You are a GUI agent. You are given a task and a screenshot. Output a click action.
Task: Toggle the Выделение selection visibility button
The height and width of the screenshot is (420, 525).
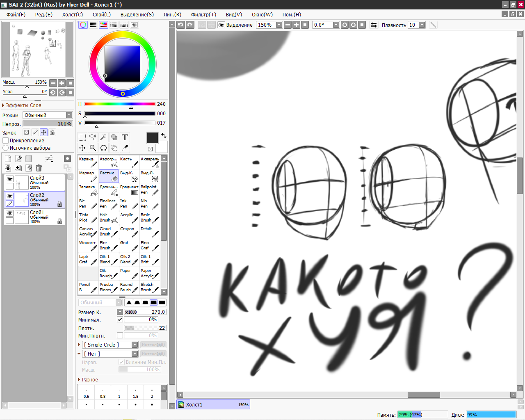tap(221, 25)
